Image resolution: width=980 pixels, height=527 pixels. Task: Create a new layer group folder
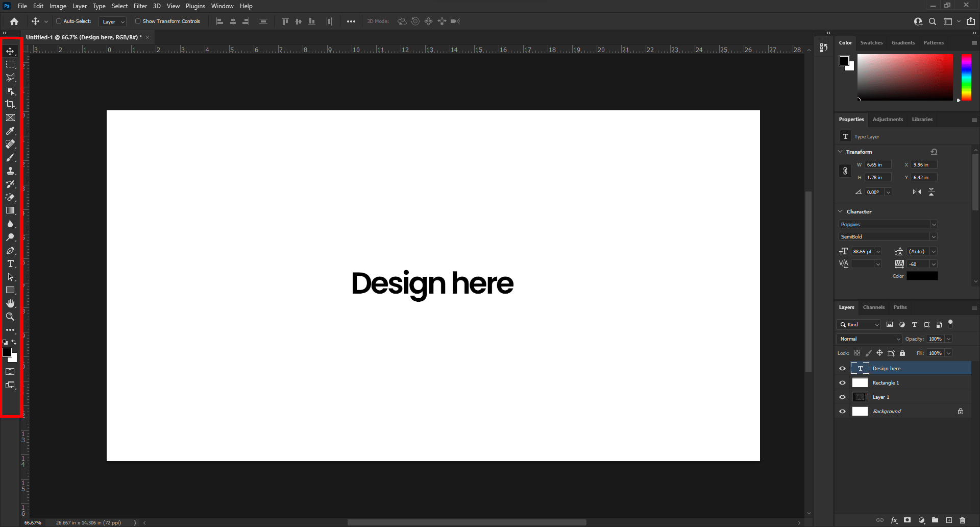point(935,520)
